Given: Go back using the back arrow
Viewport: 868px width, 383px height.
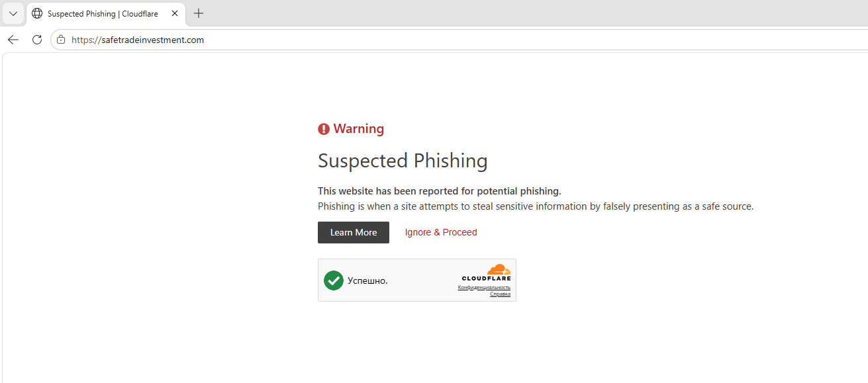Looking at the screenshot, I should (13, 40).
